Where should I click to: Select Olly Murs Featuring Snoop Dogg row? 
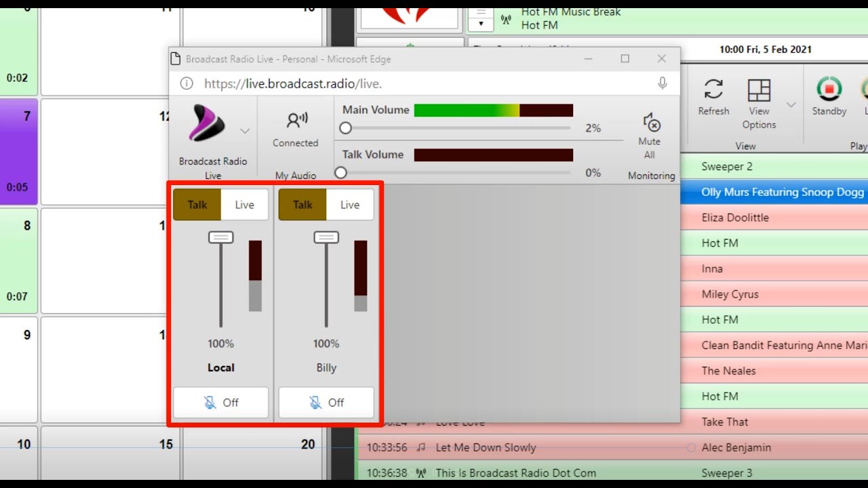tap(774, 192)
